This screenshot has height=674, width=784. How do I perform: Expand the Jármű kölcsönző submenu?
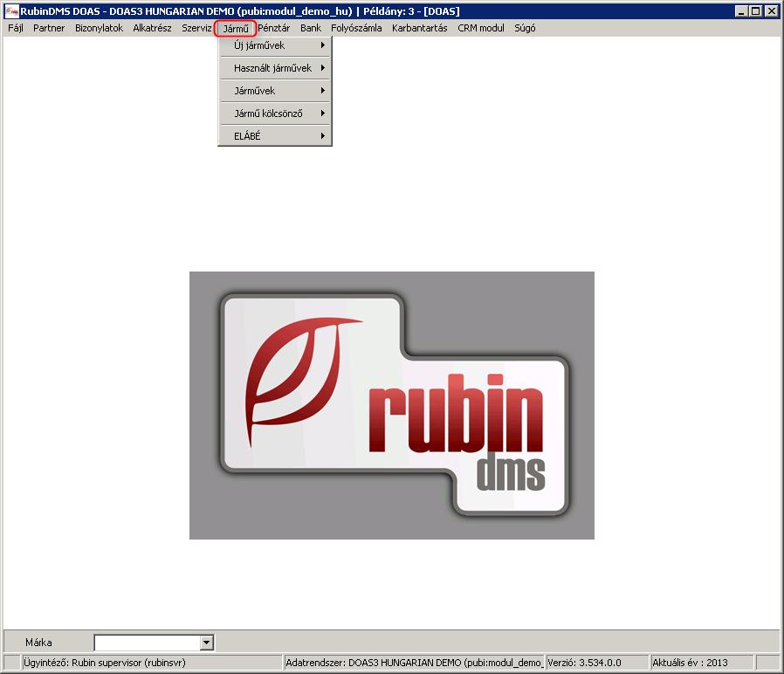pos(275,113)
